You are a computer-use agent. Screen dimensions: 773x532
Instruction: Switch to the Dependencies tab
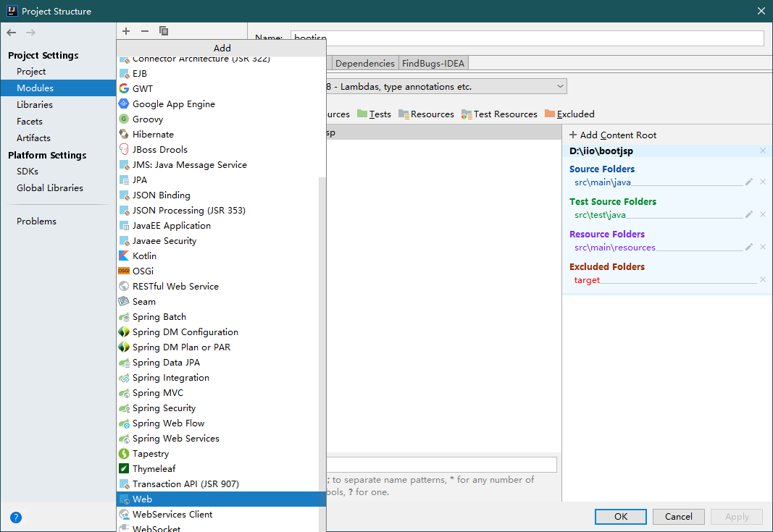click(x=365, y=64)
